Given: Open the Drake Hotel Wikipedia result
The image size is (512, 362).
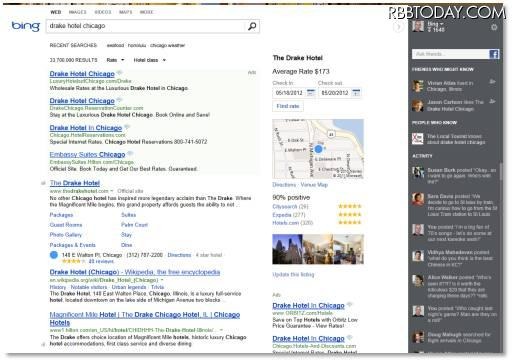Looking at the screenshot, I should (135, 272).
